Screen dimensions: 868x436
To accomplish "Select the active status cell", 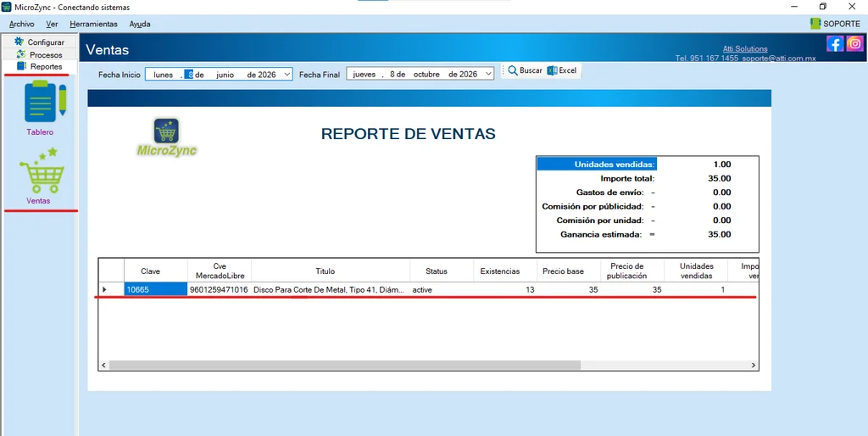I will click(442, 290).
